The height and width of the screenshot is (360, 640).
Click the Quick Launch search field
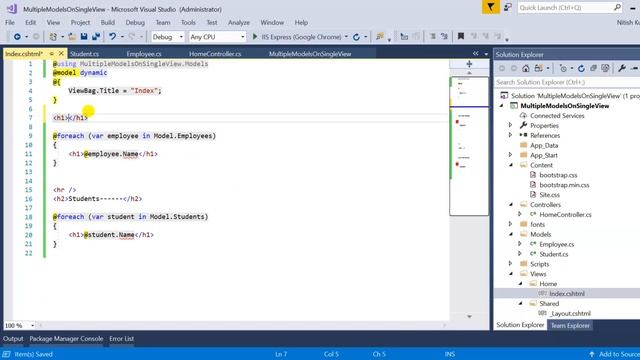[570, 7]
